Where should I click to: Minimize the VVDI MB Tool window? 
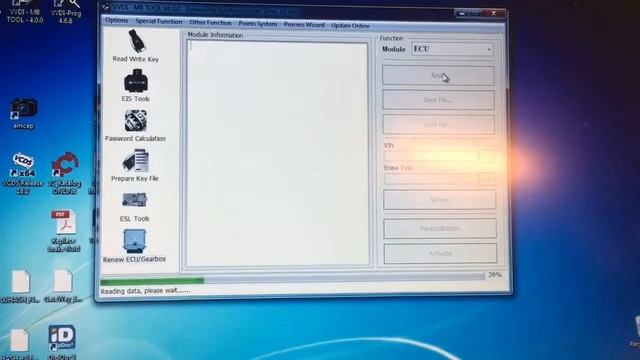(462, 13)
